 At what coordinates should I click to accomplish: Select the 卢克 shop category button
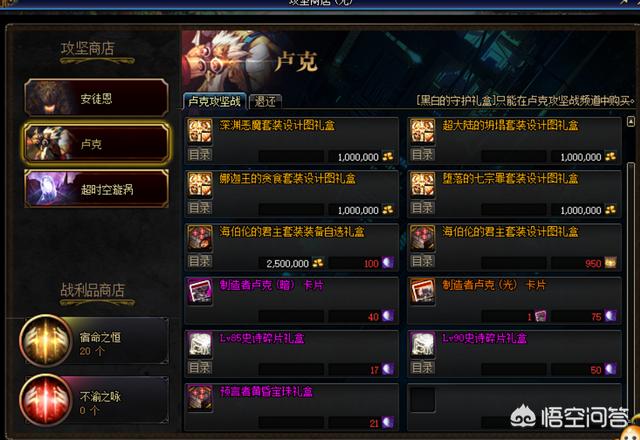(x=96, y=144)
